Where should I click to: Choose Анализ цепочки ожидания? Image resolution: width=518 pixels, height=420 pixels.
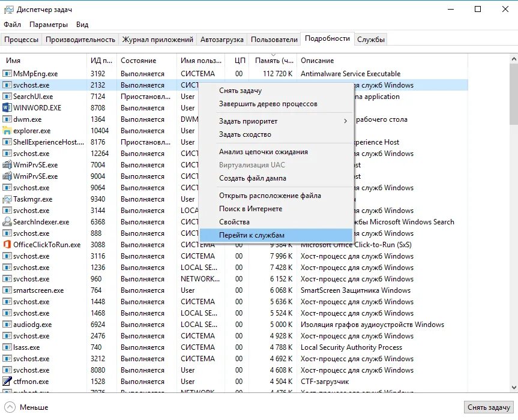tap(276, 152)
